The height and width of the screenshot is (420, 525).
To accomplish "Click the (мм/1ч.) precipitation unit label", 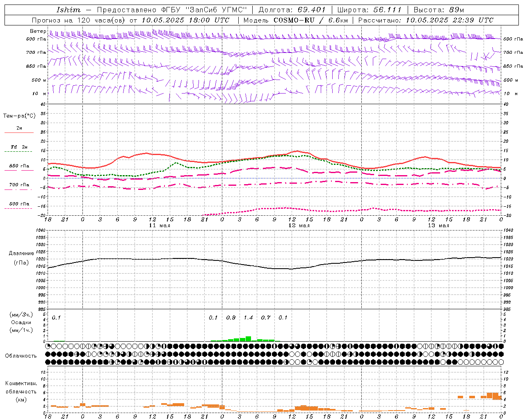I will (x=21, y=330).
